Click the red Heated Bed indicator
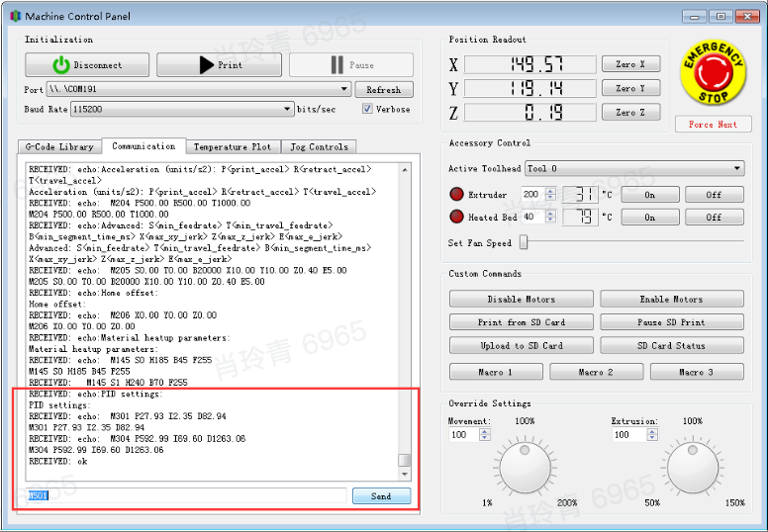 click(x=456, y=217)
